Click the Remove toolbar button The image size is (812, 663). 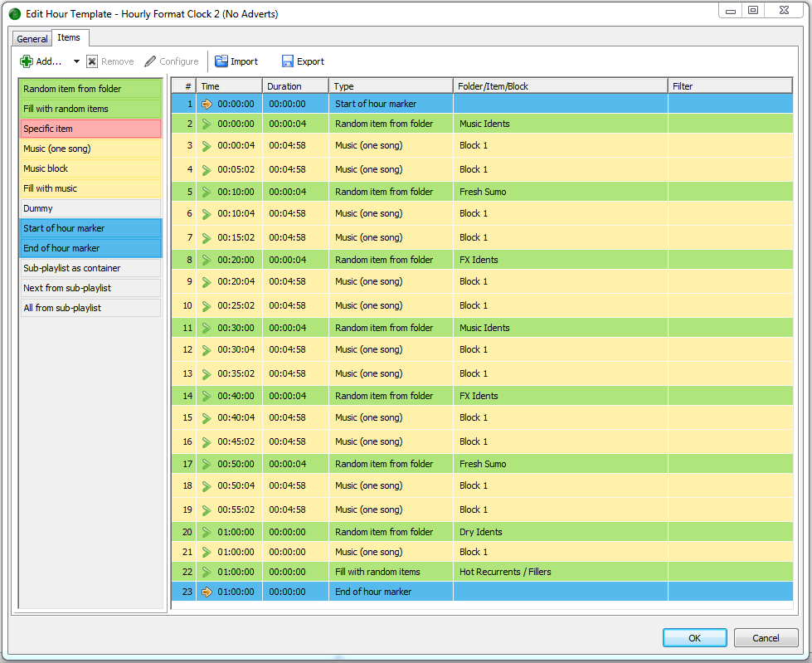109,61
